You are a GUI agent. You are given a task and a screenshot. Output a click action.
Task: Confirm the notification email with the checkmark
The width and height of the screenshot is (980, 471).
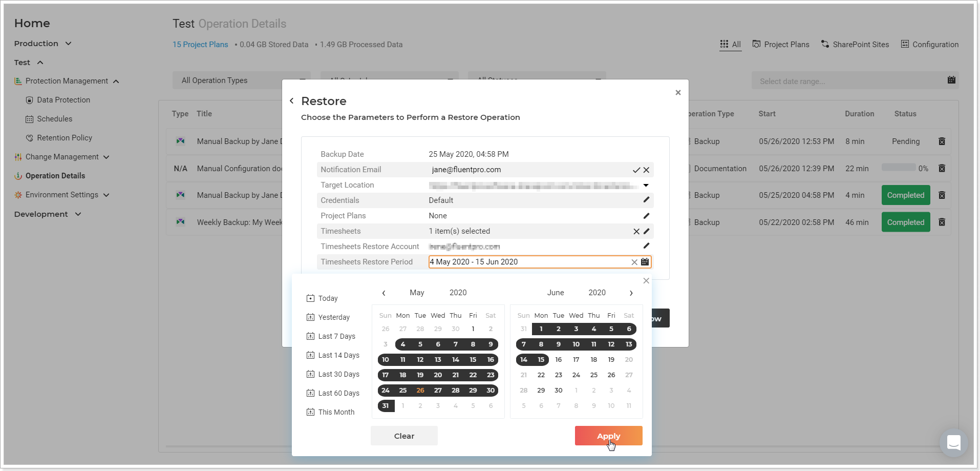click(x=636, y=170)
